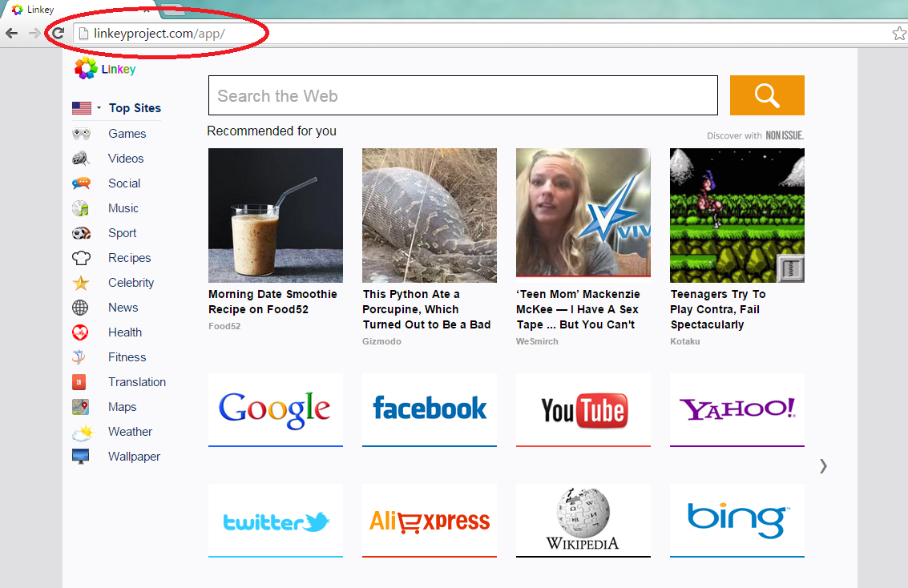
Task: Open the Bing site tile
Action: [x=737, y=521]
